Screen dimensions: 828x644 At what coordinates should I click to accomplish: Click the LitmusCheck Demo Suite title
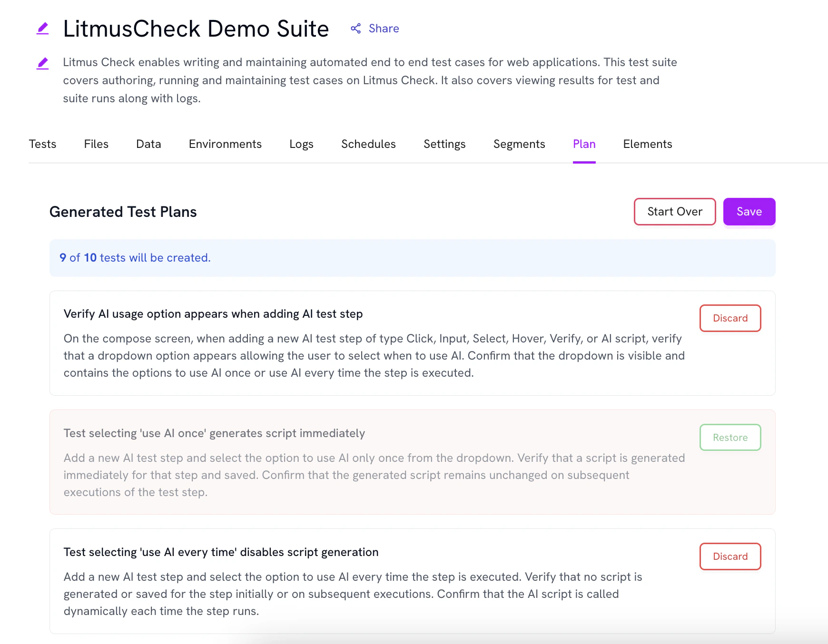point(196,29)
